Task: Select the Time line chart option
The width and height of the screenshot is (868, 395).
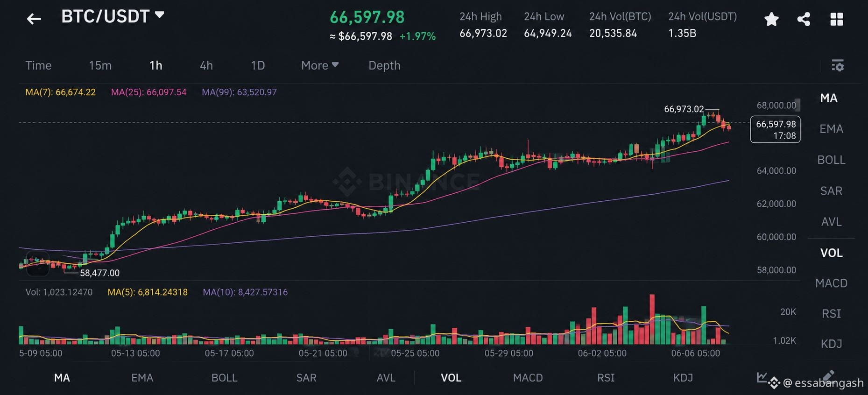Action: [38, 65]
